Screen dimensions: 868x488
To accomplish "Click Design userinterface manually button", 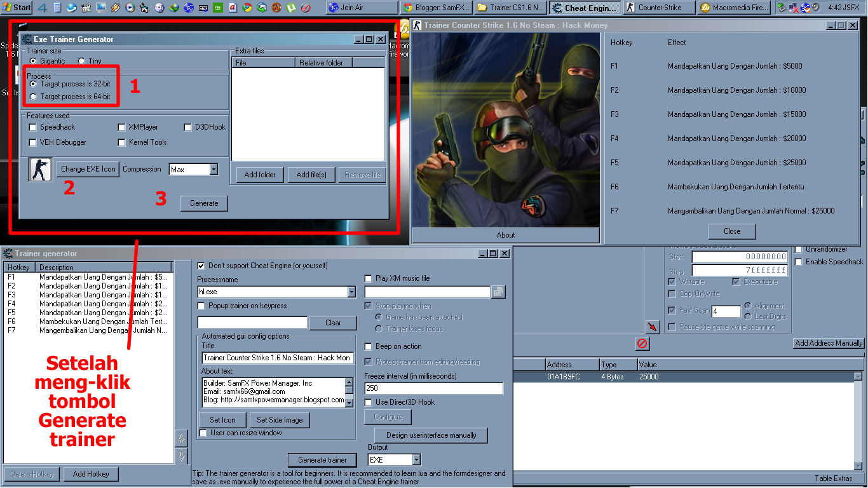I will (x=431, y=435).
